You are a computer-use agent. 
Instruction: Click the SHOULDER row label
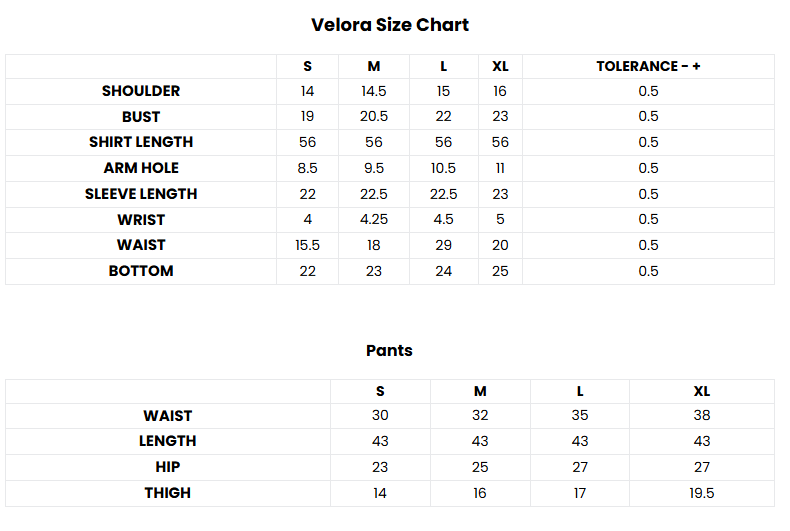click(141, 91)
